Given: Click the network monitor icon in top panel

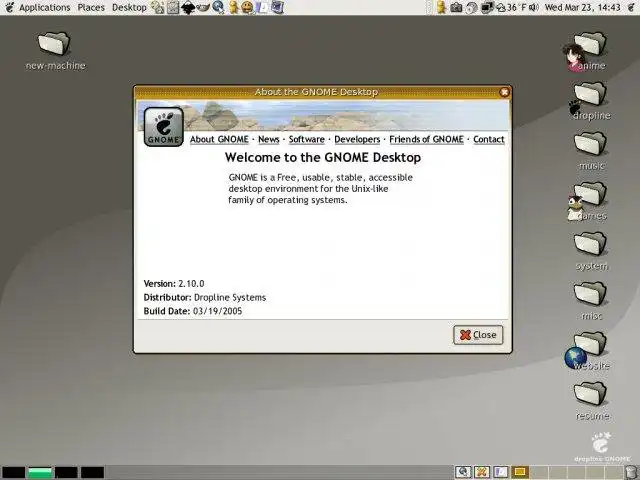Looking at the screenshot, I should coord(487,7).
